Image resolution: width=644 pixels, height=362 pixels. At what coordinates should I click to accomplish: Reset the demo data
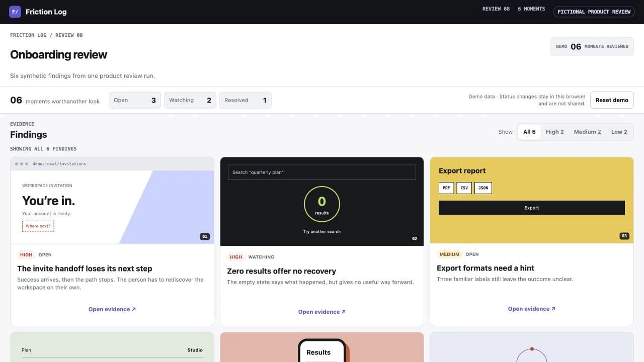coord(612,100)
